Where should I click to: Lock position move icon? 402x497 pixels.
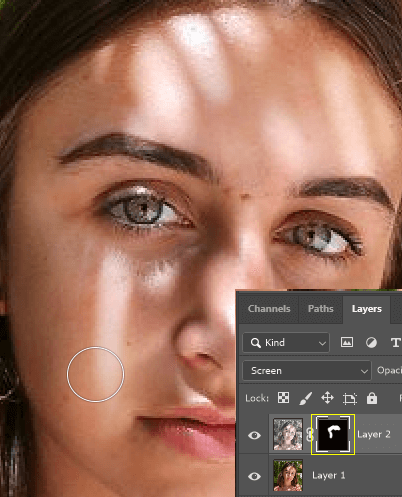point(327,398)
